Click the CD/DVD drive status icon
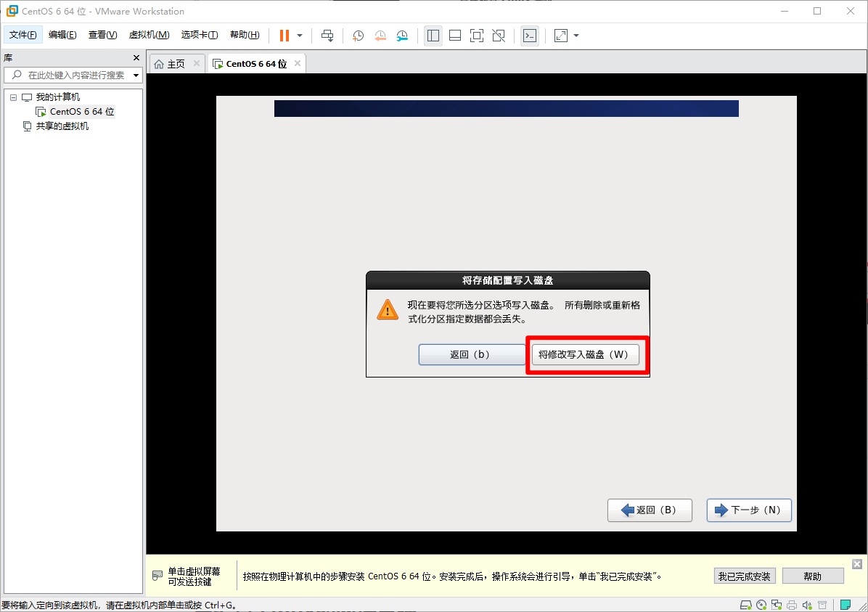Screen dimensions: 868x612 tap(761, 605)
